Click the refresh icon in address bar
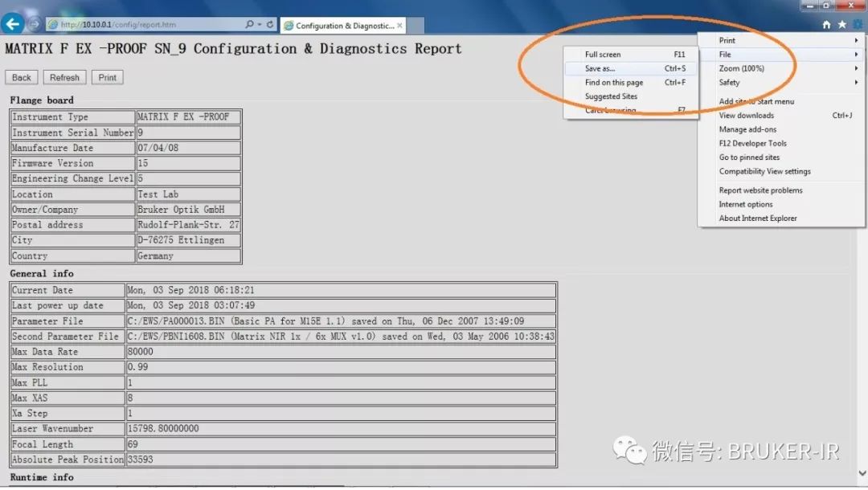868x490 pixels. click(x=269, y=25)
